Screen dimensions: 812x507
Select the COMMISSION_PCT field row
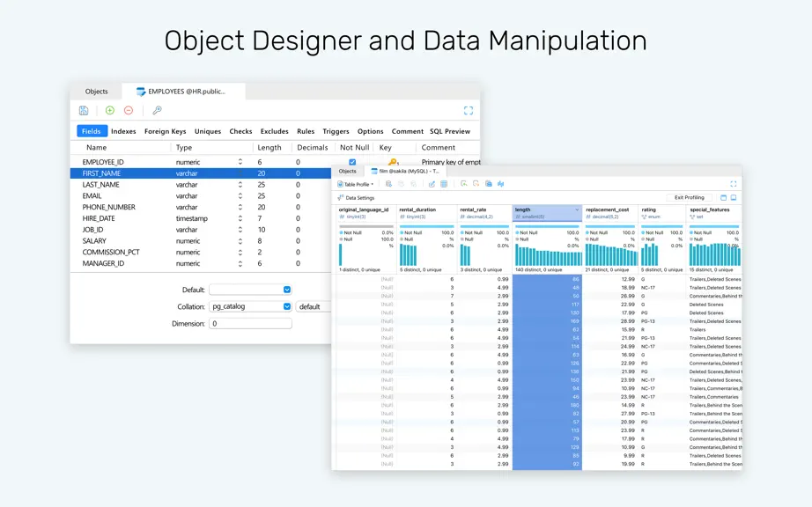coord(201,252)
